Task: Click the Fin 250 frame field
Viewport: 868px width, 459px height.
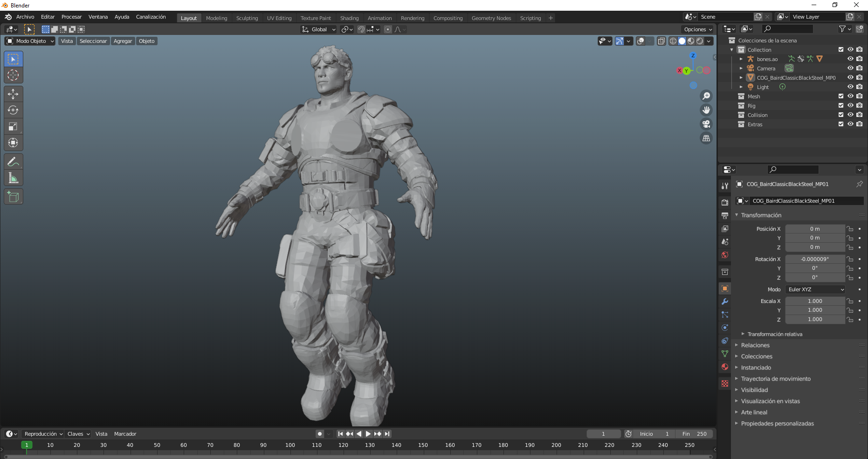Action: click(x=694, y=434)
